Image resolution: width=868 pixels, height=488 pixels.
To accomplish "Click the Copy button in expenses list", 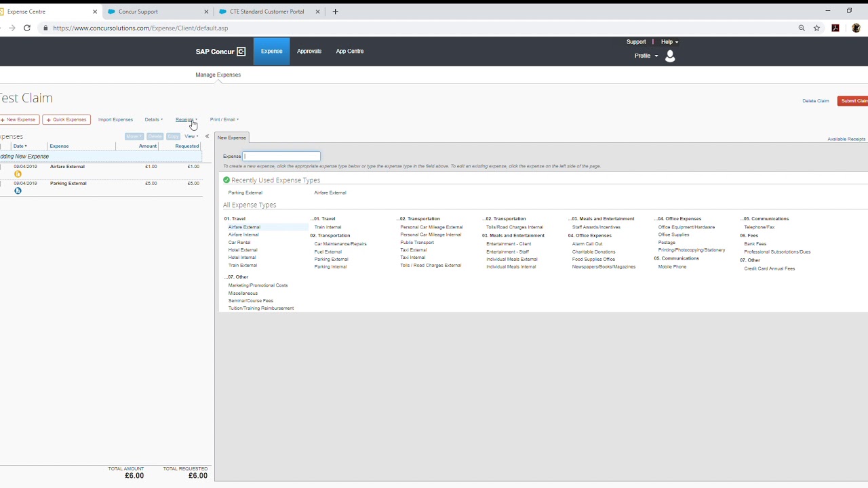I will (174, 136).
